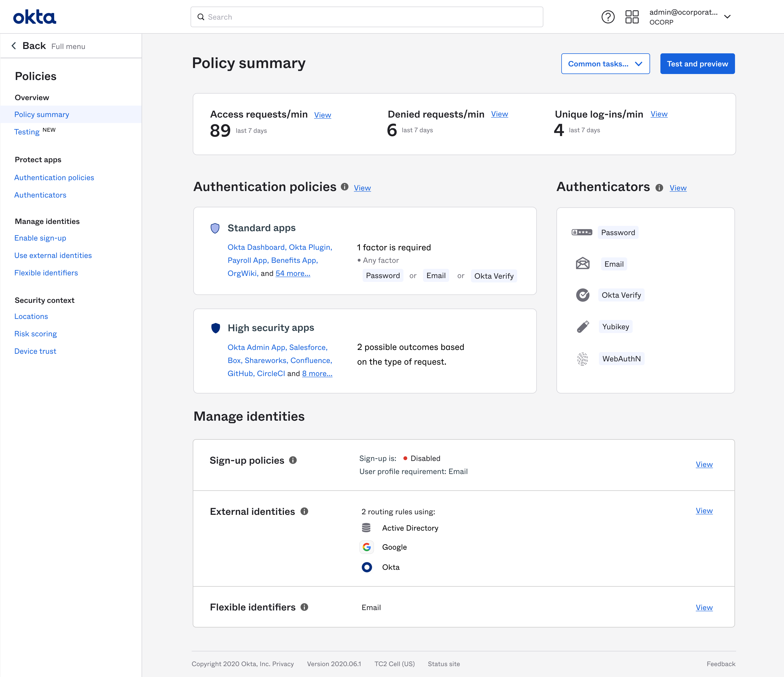Open the apps grid icon near the profile
This screenshot has height=677, width=784.
point(632,17)
